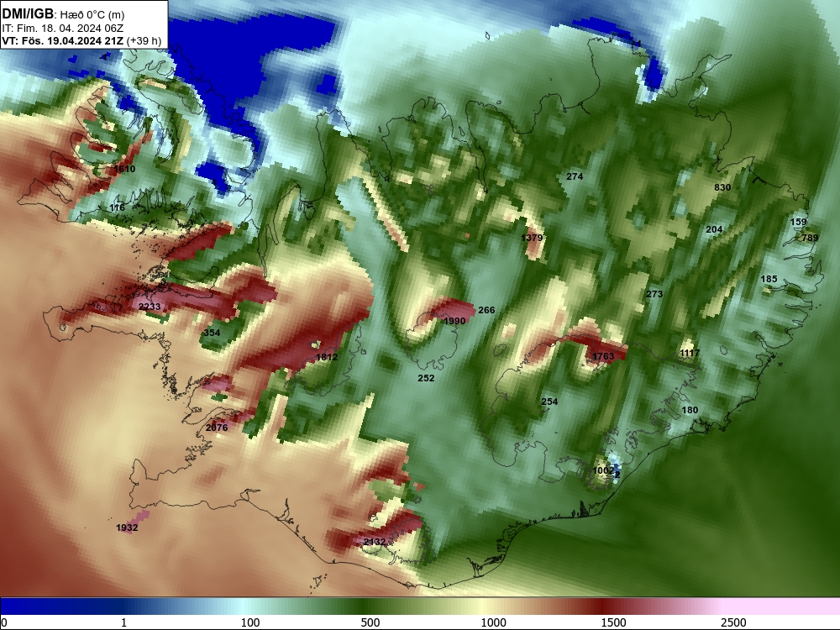The height and width of the screenshot is (630, 840).
Task: Pick the 1812 height label
Action: click(327, 357)
